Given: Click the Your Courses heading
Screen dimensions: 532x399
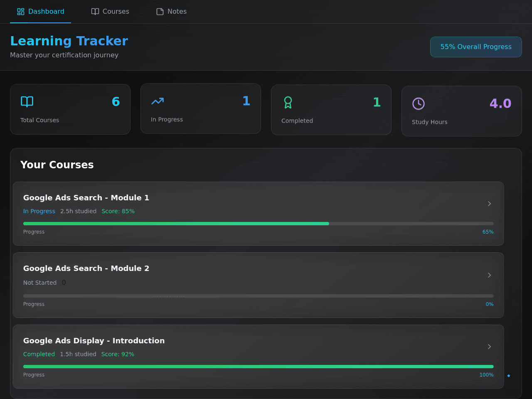Looking at the screenshot, I should point(57,165).
